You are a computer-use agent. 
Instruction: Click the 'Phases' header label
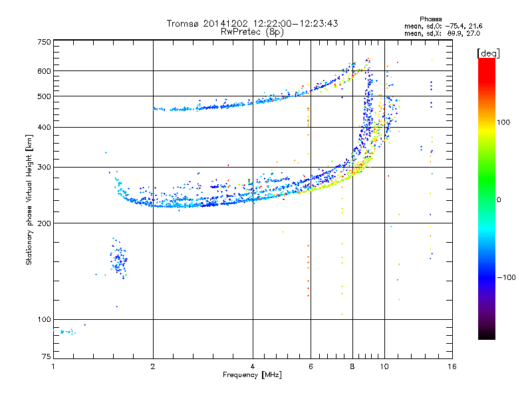(x=430, y=19)
